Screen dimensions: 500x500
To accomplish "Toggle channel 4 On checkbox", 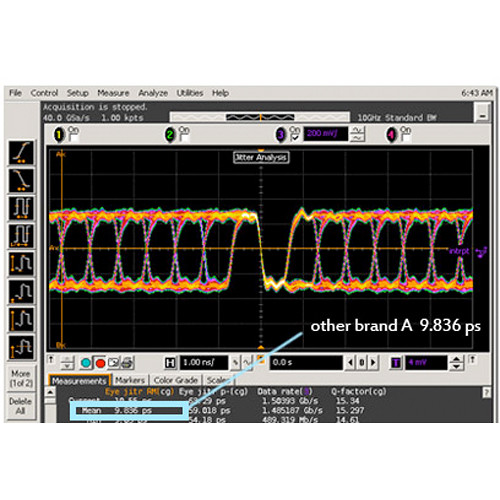I will [405, 136].
